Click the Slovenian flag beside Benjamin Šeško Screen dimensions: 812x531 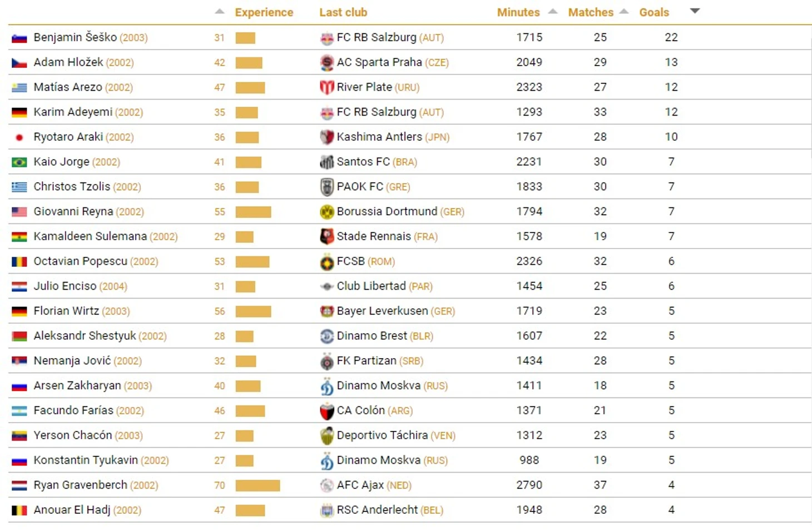pyautogui.click(x=19, y=38)
